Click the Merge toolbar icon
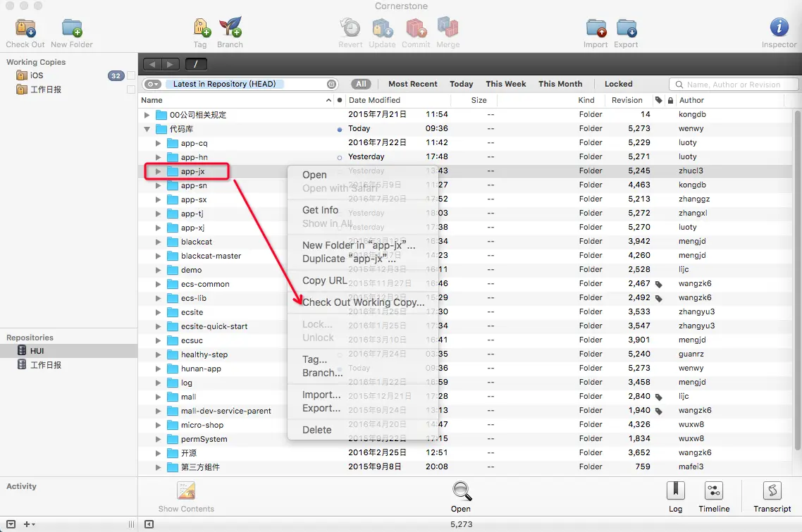The height and width of the screenshot is (532, 802). (448, 27)
